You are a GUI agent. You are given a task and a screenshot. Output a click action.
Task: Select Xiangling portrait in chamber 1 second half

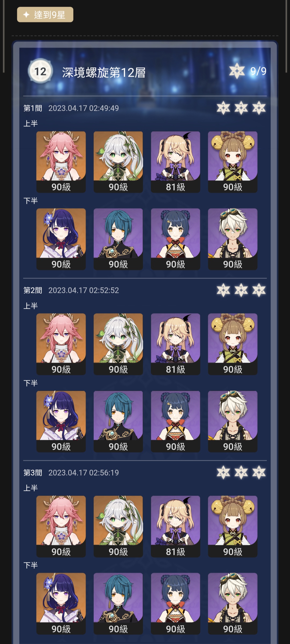coord(175,239)
